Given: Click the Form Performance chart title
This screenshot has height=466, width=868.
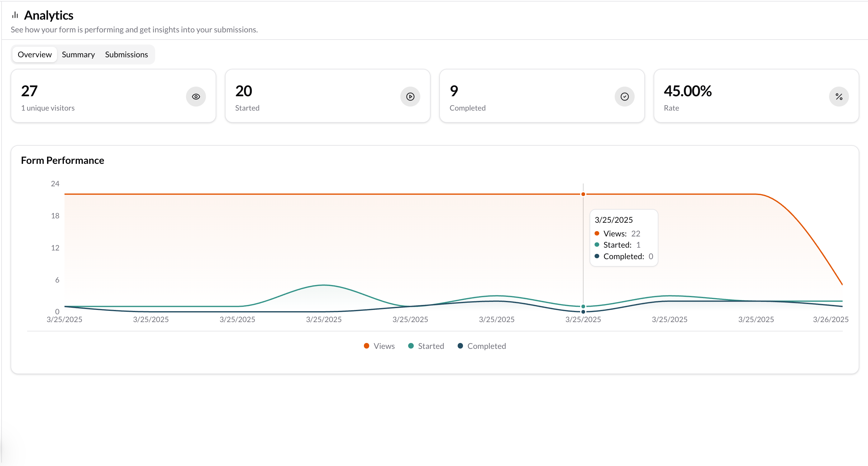Looking at the screenshot, I should tap(63, 160).
